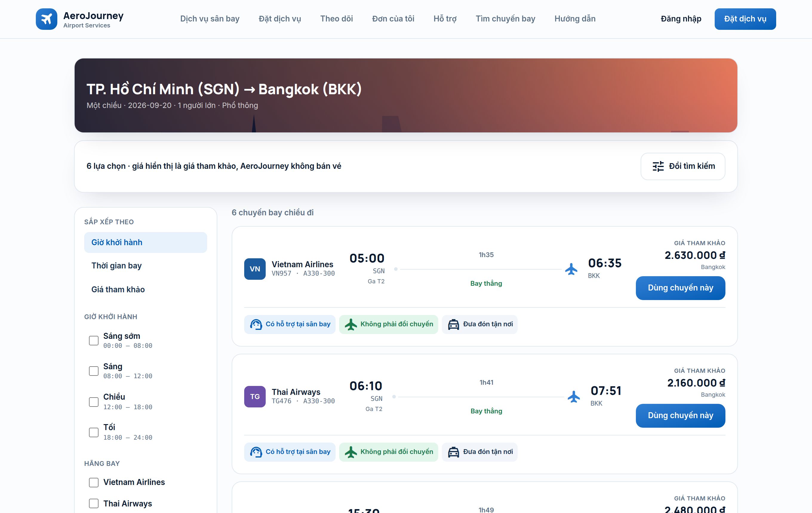Sort results by Thời gian bay
This screenshot has height=513, width=812.
tap(146, 266)
